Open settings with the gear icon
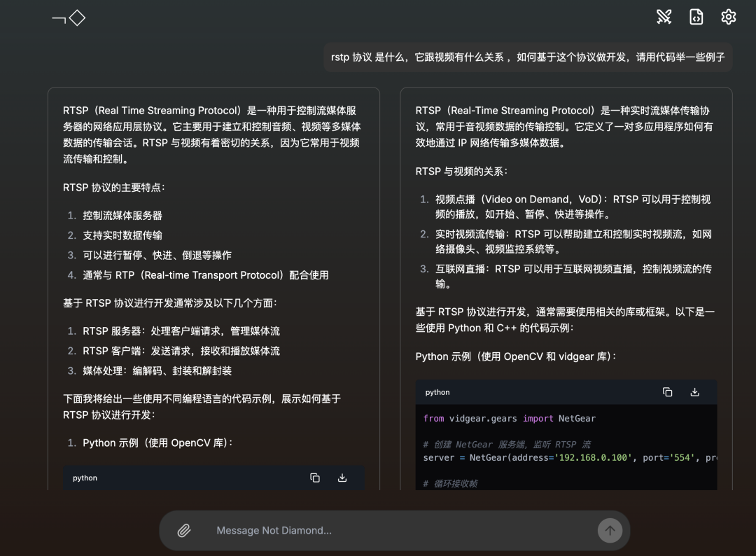This screenshot has height=556, width=756. (x=728, y=16)
